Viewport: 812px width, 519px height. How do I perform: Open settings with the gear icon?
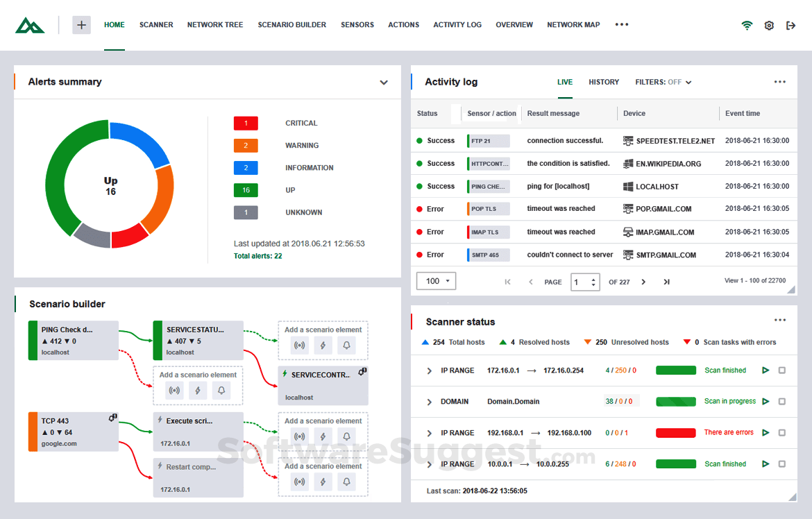tap(769, 25)
